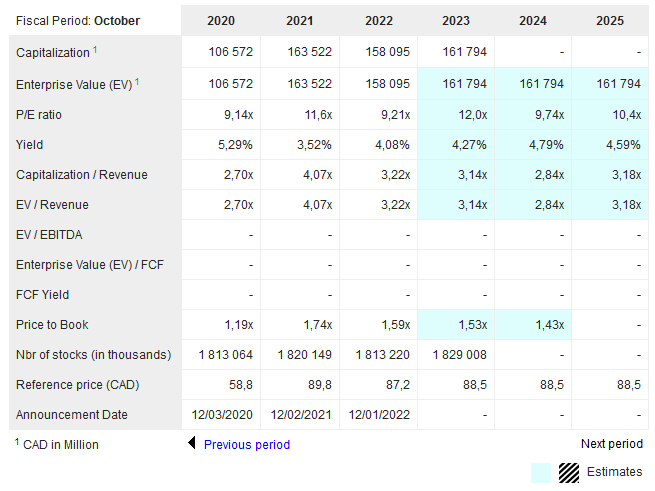This screenshot has width=655, height=491.
Task: Click the 2025 column header
Action: [609, 21]
